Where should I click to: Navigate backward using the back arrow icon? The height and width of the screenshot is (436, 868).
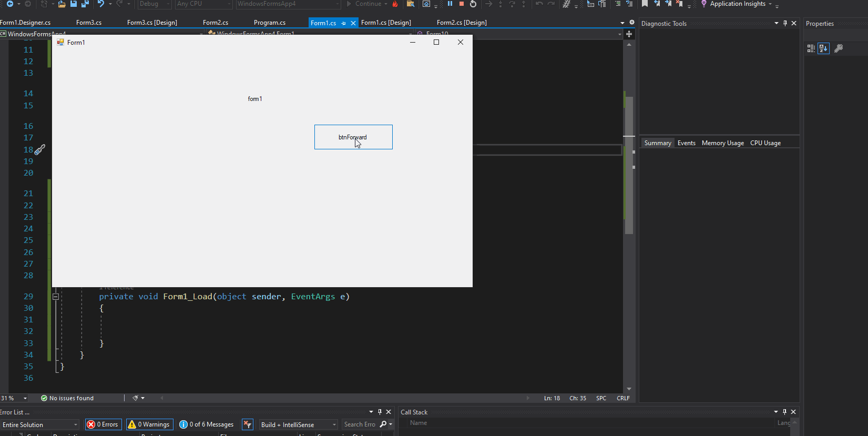tap(9, 4)
